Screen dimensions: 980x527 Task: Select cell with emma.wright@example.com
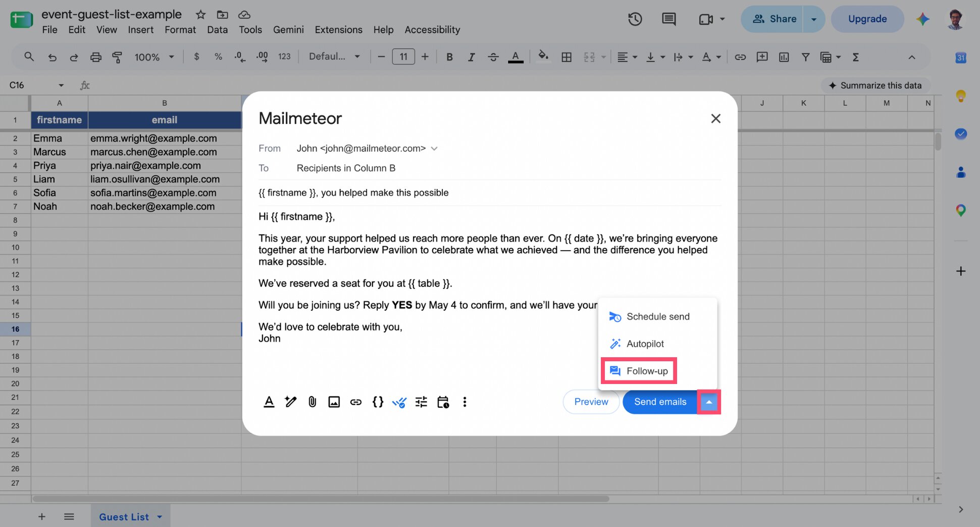click(165, 138)
